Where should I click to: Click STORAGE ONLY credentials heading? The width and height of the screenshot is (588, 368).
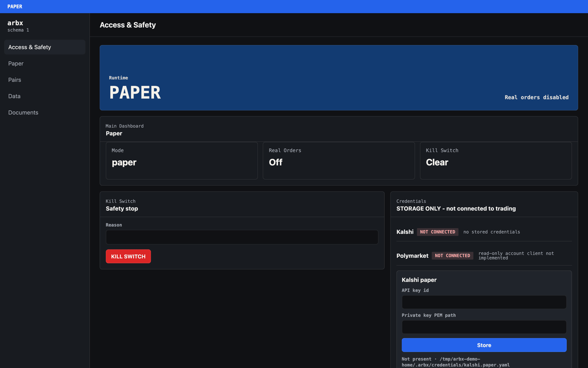(x=456, y=209)
